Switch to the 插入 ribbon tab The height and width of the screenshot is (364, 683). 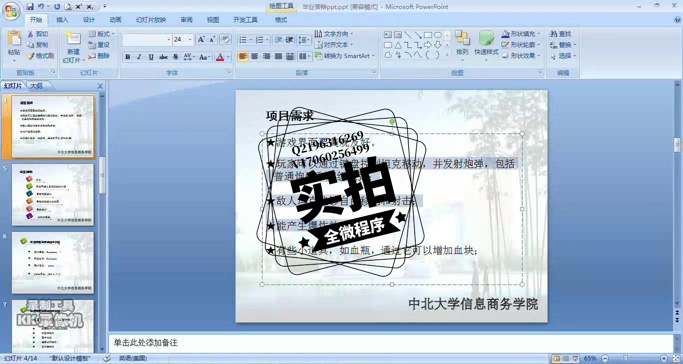pyautogui.click(x=62, y=20)
